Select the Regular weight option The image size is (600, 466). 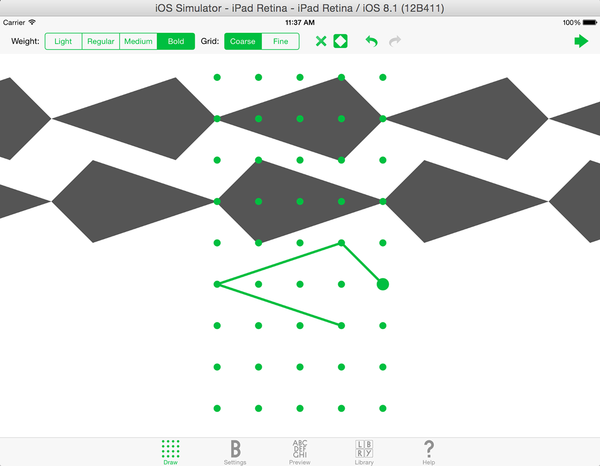(x=101, y=41)
